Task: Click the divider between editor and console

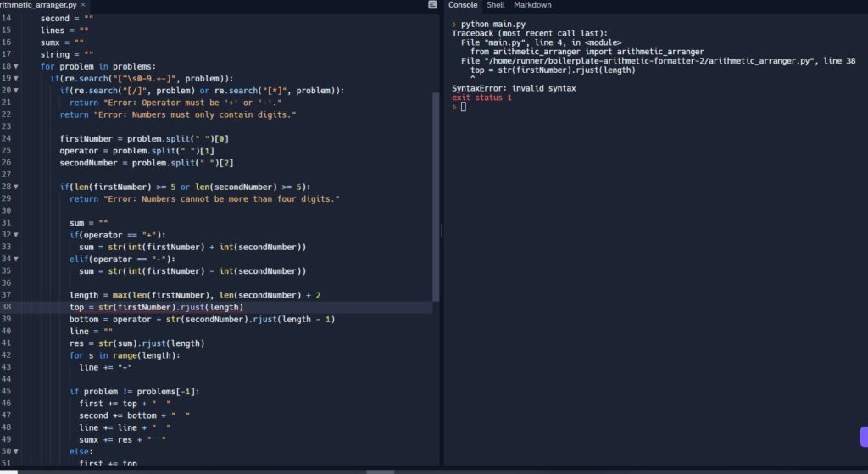Action: 442,231
